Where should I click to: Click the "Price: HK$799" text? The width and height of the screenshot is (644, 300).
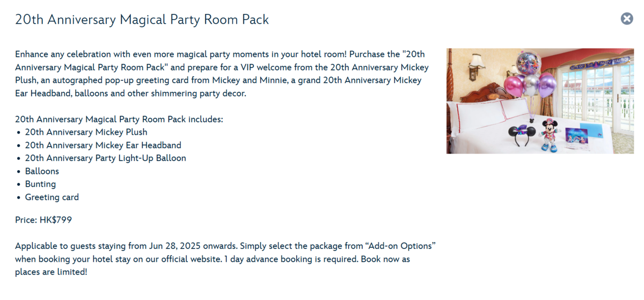click(43, 220)
